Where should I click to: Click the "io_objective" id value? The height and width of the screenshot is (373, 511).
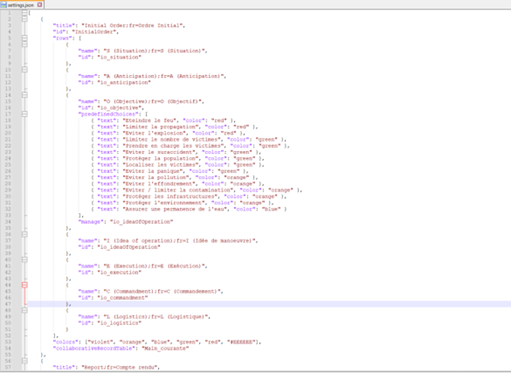click(x=120, y=108)
